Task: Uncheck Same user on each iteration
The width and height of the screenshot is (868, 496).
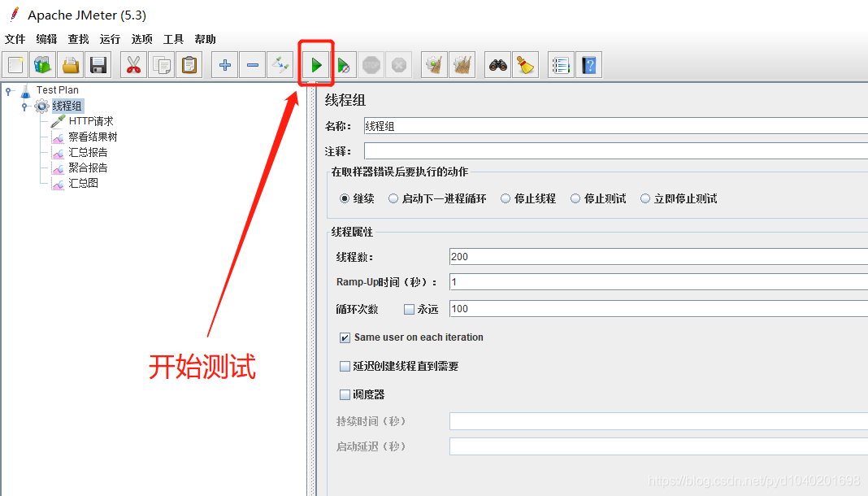Action: point(345,337)
